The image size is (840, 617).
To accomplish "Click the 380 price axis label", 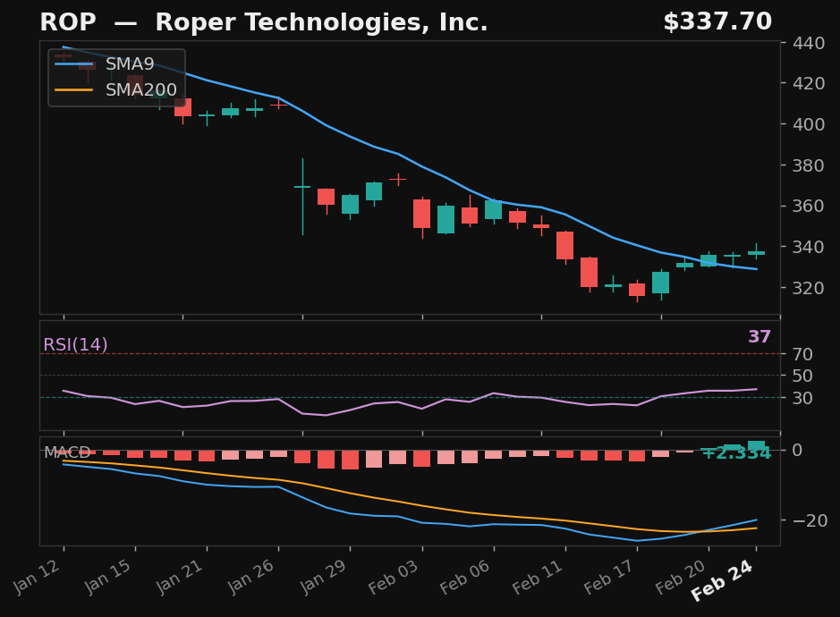I will point(809,165).
